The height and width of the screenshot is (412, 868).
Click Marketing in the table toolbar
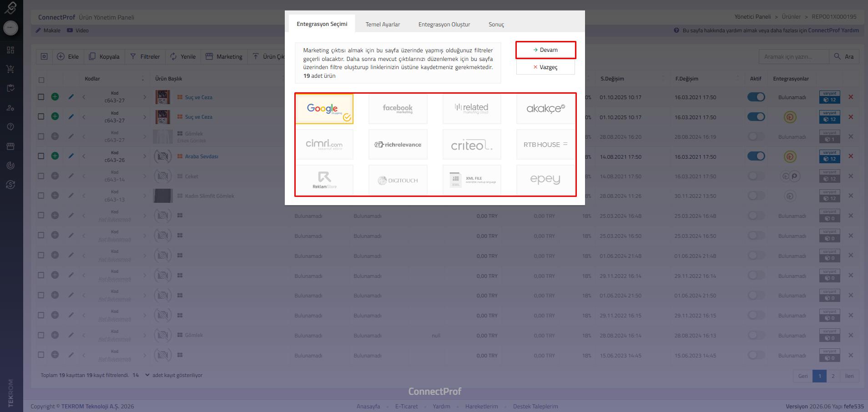224,56
